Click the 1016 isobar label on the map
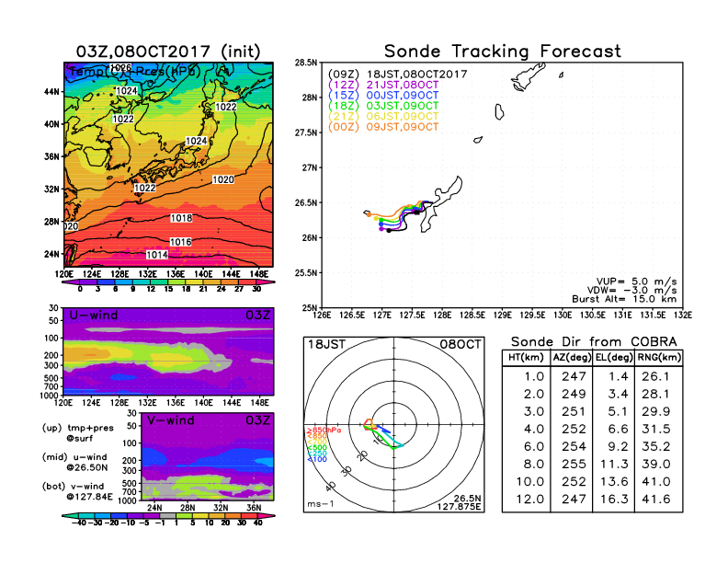This screenshot has height=563, width=728. coord(180,242)
